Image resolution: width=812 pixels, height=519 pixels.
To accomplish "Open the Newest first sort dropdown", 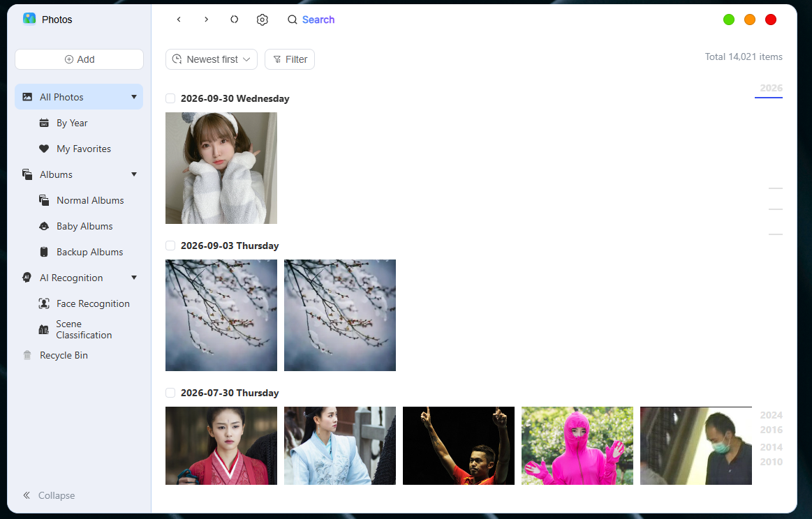I will tap(212, 59).
